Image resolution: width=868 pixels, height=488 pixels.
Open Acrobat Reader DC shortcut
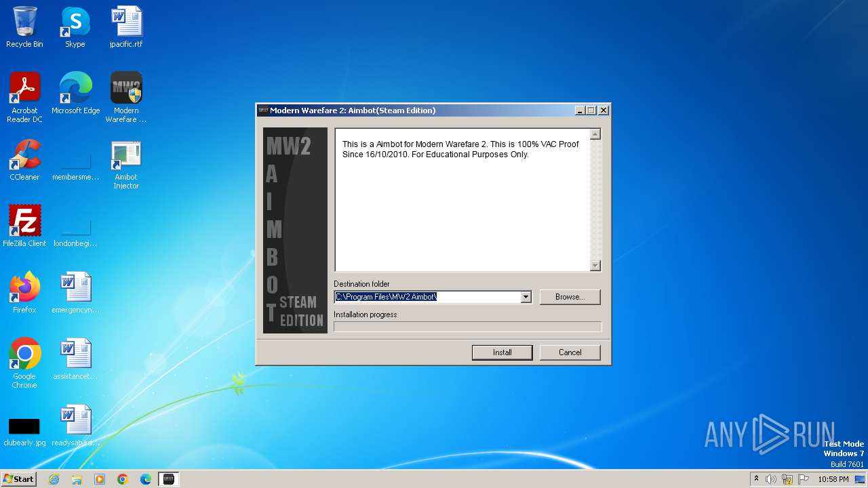pos(24,98)
